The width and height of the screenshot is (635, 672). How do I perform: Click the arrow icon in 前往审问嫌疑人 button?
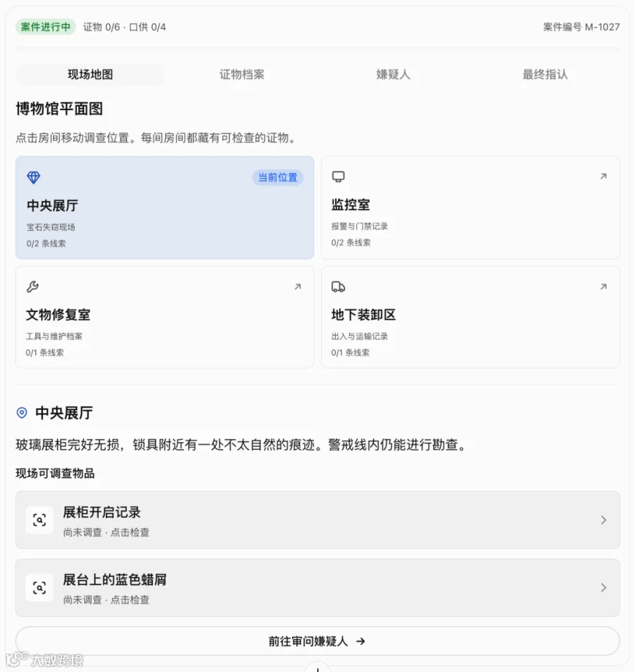pos(361,641)
